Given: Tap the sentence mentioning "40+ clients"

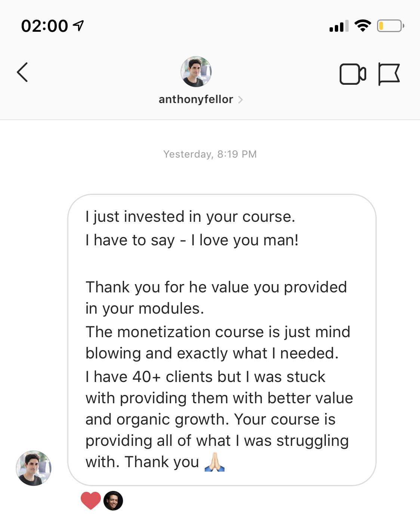Looking at the screenshot, I should [x=205, y=377].
